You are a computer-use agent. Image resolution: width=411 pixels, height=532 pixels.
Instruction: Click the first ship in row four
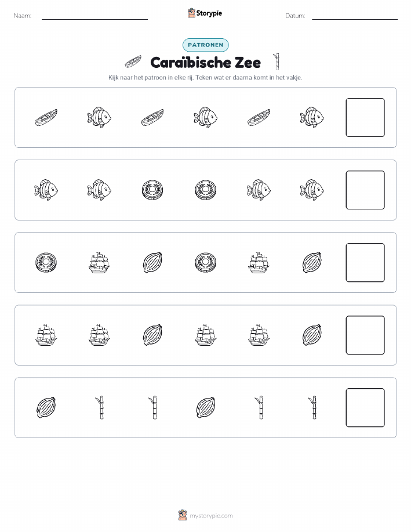[x=46, y=335]
